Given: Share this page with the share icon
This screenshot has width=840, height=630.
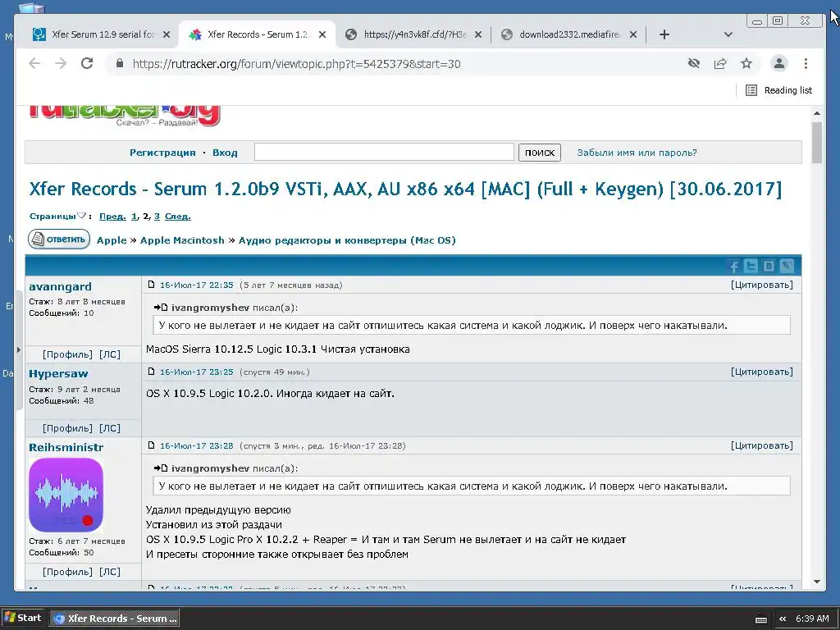Looking at the screenshot, I should click(720, 64).
